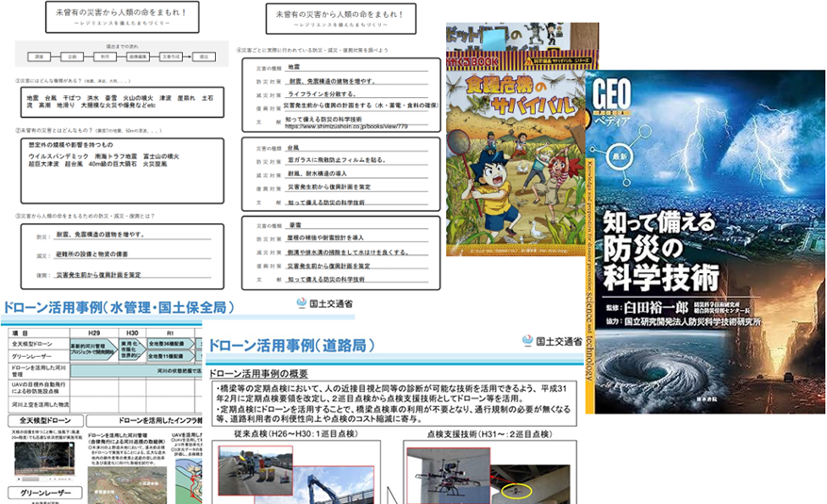The height and width of the screenshot is (504, 827).
Task: Click the 全地盤36機配備 arrow in the table
Action: point(169,344)
